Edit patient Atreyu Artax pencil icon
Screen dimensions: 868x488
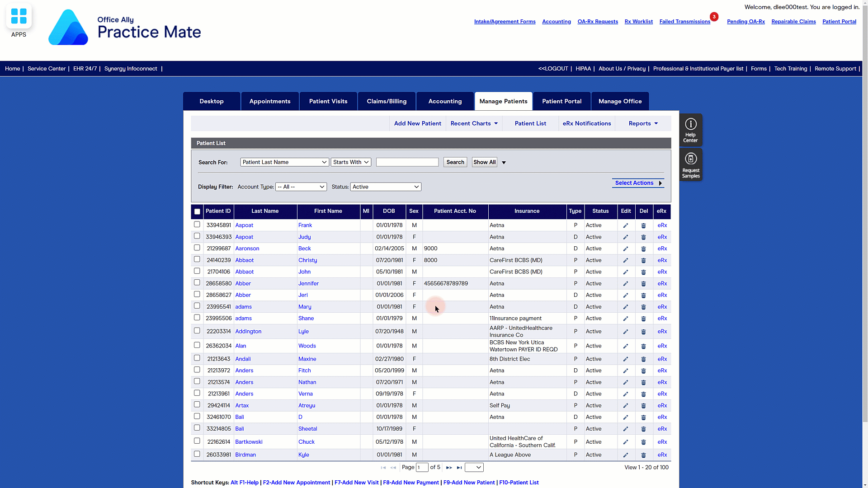626,406
